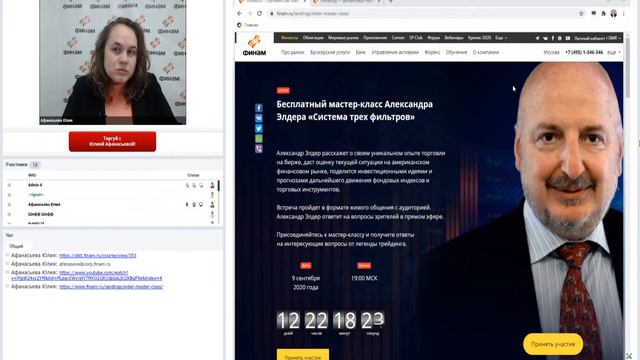Click person icon in Admin 4 row
Viewport: 640px width, 360px height.
pyautogui.click(x=212, y=185)
